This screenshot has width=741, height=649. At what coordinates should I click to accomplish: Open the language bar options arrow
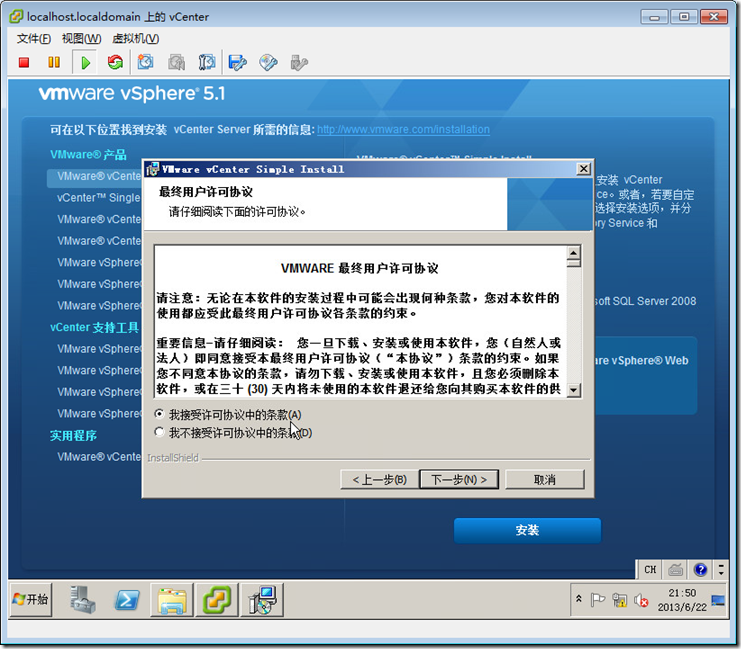[x=721, y=570]
